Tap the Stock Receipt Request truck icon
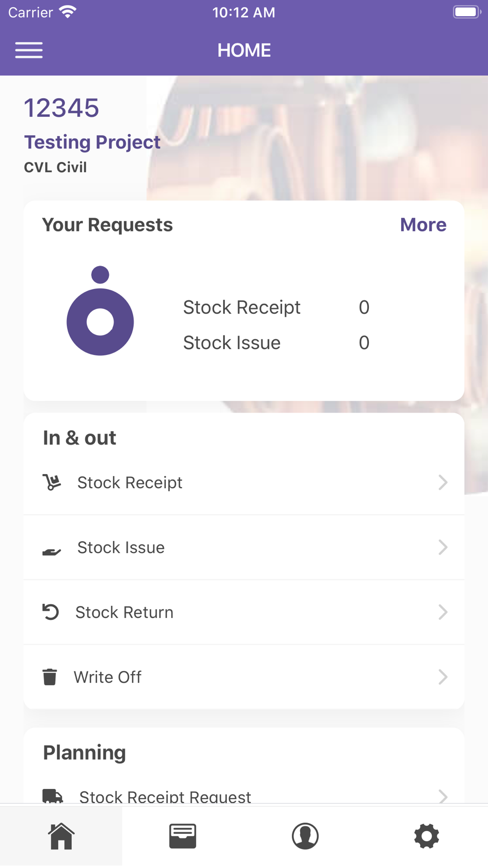The height and width of the screenshot is (868, 488). point(53,796)
